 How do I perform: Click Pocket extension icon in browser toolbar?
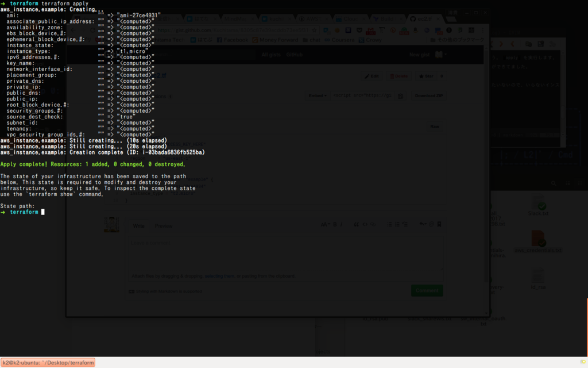coord(359,30)
